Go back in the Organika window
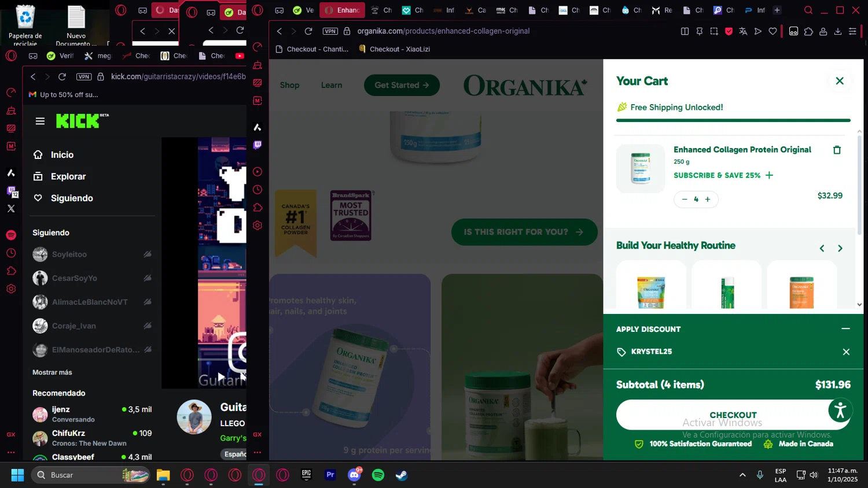Screen dimensions: 868x488 (279, 31)
